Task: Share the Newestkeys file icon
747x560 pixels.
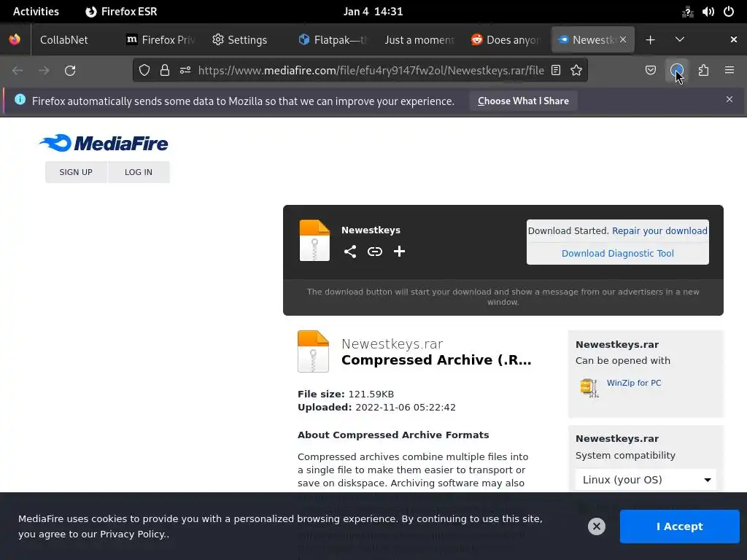Action: [350, 252]
